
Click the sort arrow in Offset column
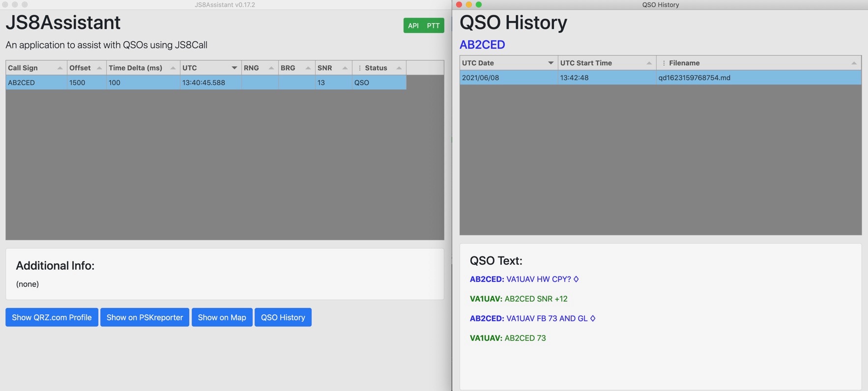[99, 68]
